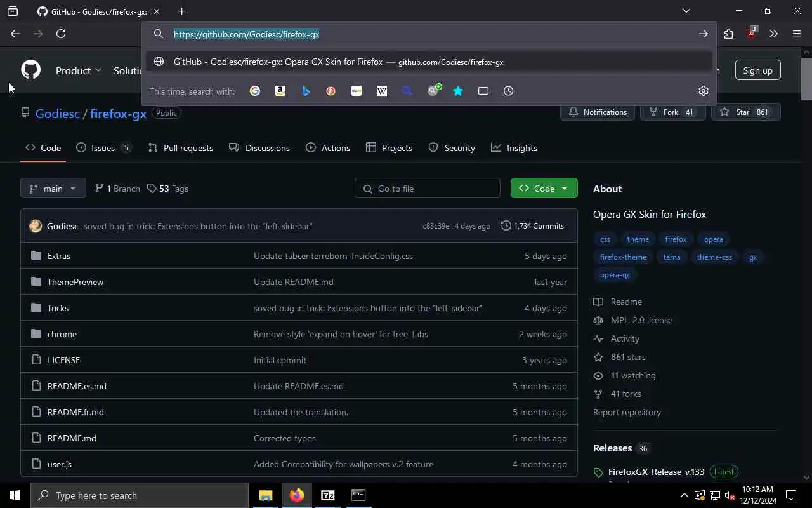Search with the Google engine icon

(x=255, y=91)
